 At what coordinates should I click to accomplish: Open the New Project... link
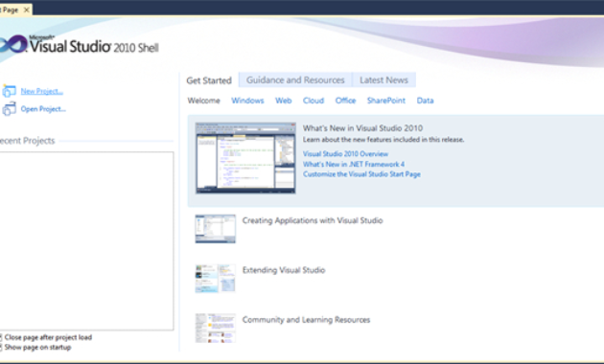pyautogui.click(x=42, y=91)
